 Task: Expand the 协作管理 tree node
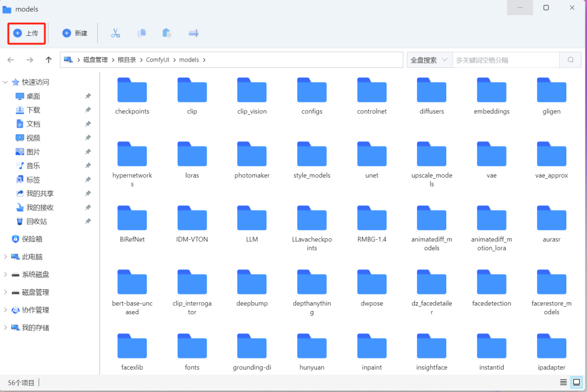pyautogui.click(x=5, y=310)
